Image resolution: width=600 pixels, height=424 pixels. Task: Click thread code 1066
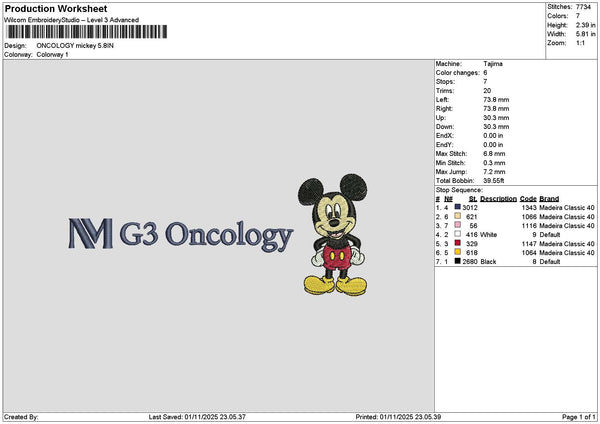(529, 217)
